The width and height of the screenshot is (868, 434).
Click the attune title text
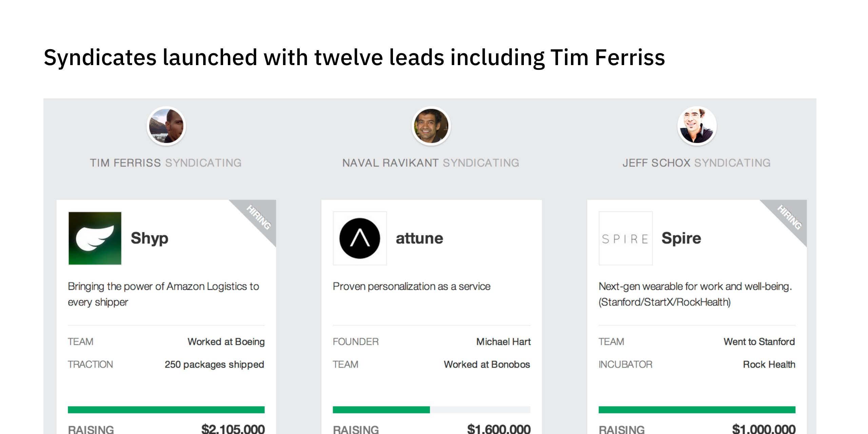point(419,238)
